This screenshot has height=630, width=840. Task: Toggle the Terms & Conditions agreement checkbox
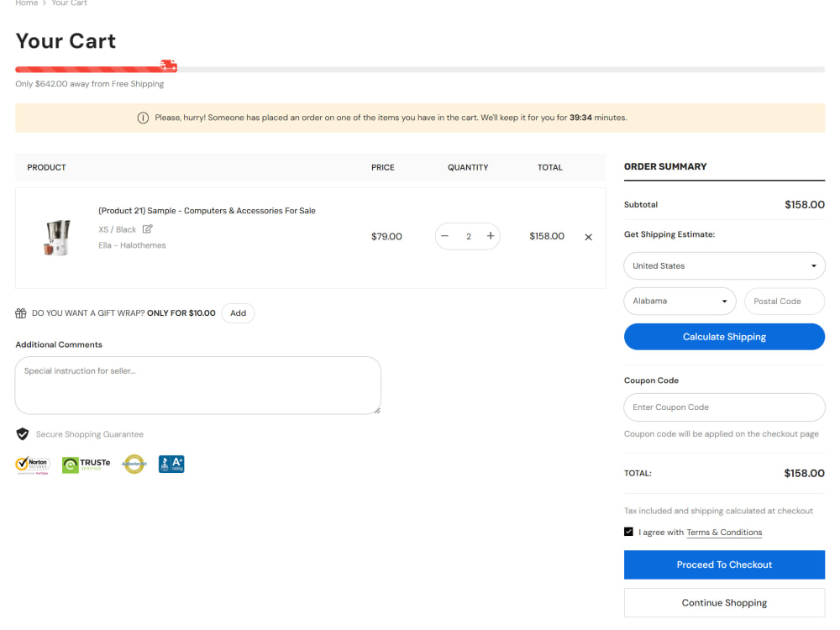tap(628, 531)
